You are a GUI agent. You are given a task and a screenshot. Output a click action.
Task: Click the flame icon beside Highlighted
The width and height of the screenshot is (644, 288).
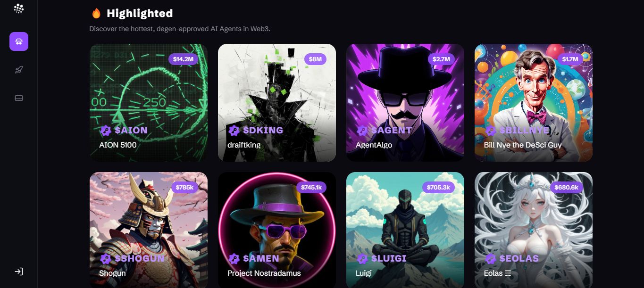click(96, 13)
